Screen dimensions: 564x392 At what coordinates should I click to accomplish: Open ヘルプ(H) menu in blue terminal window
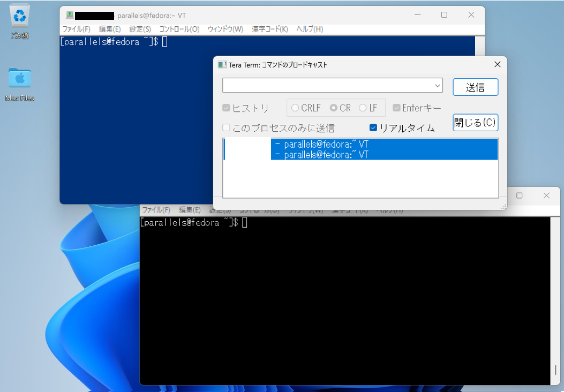310,29
